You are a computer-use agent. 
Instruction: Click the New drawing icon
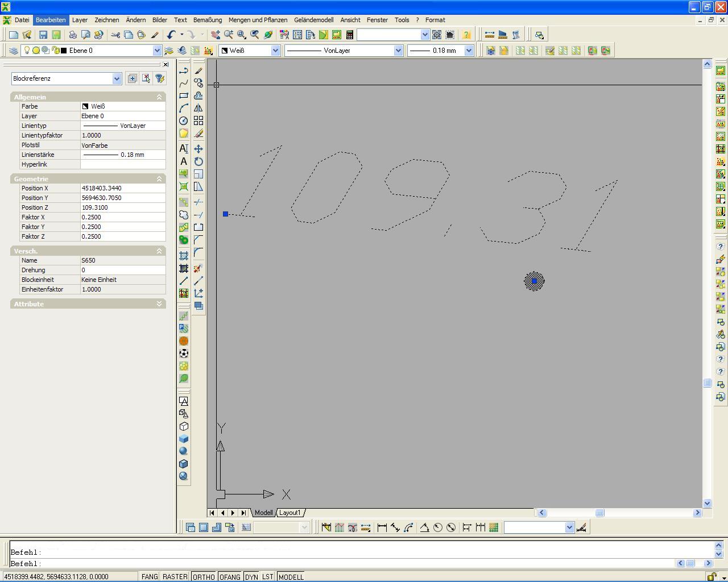[14, 35]
